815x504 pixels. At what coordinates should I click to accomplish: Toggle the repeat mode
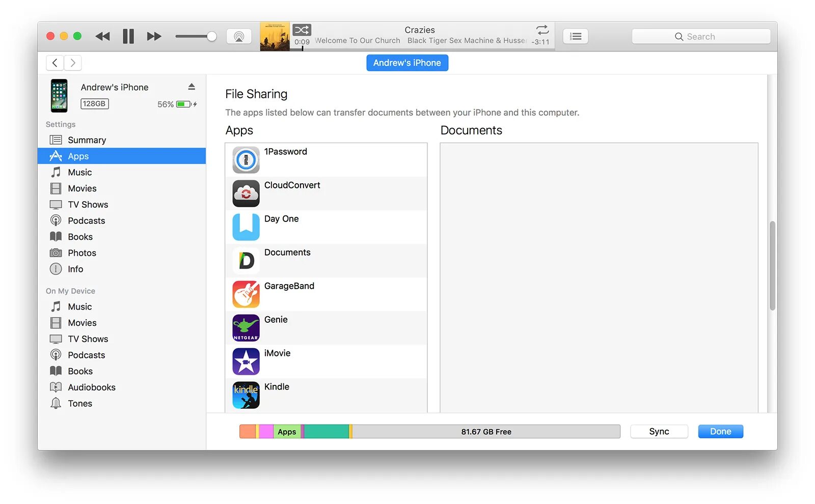[x=542, y=30]
